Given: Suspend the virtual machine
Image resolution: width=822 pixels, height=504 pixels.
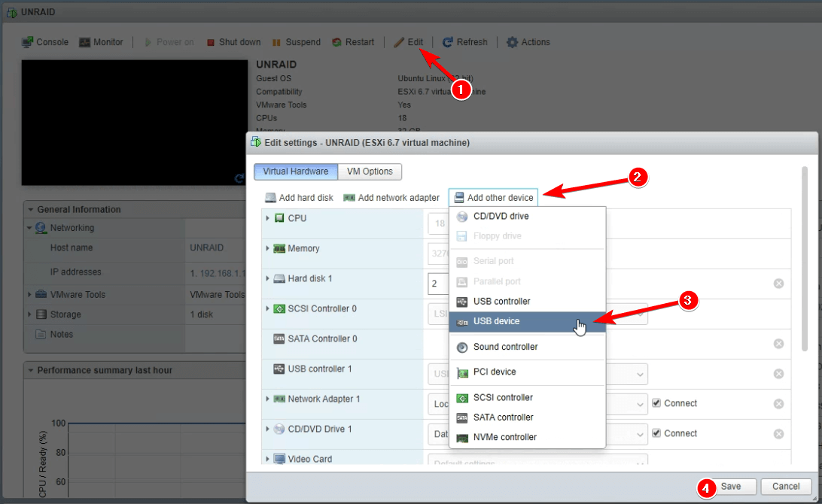Looking at the screenshot, I should (297, 42).
